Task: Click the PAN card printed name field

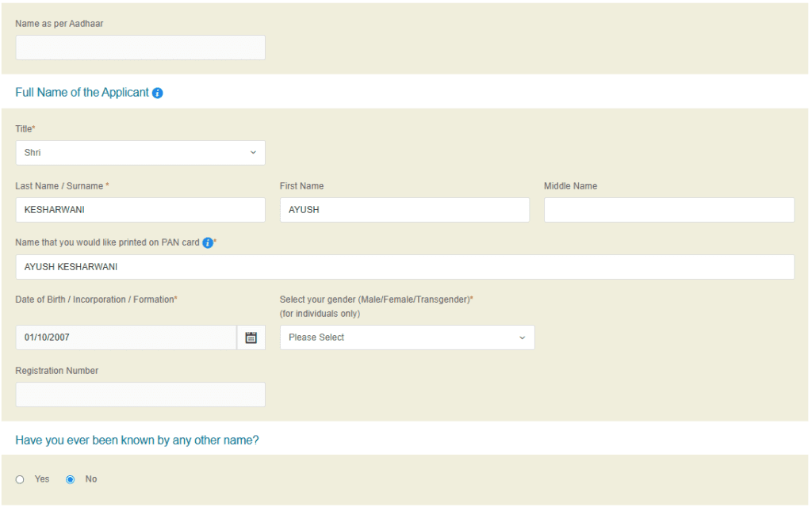Action: [405, 266]
